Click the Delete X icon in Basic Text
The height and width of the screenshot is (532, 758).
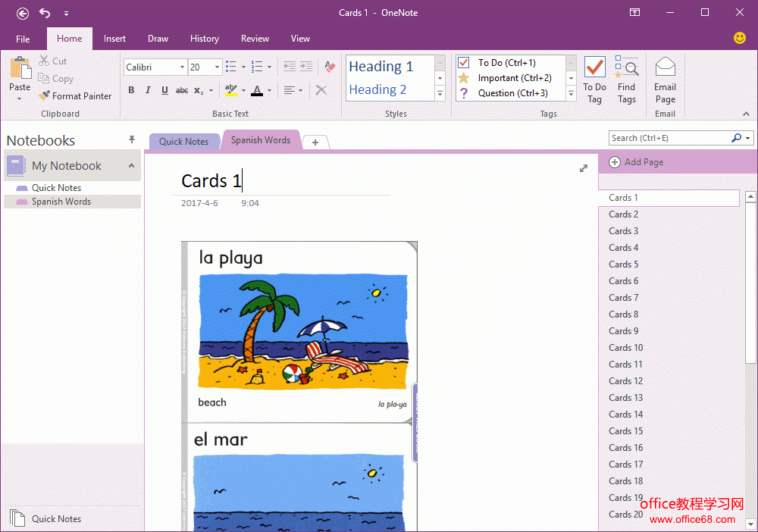click(321, 90)
